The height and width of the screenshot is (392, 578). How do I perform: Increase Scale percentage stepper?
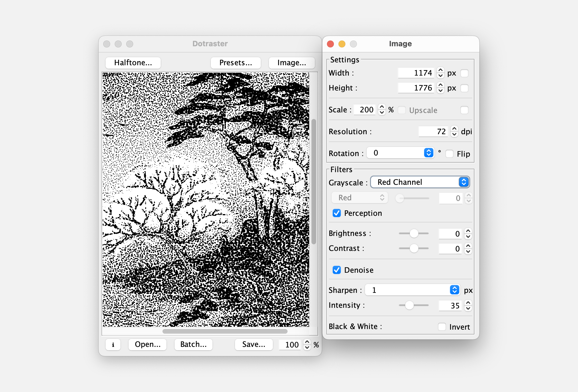[x=382, y=107]
